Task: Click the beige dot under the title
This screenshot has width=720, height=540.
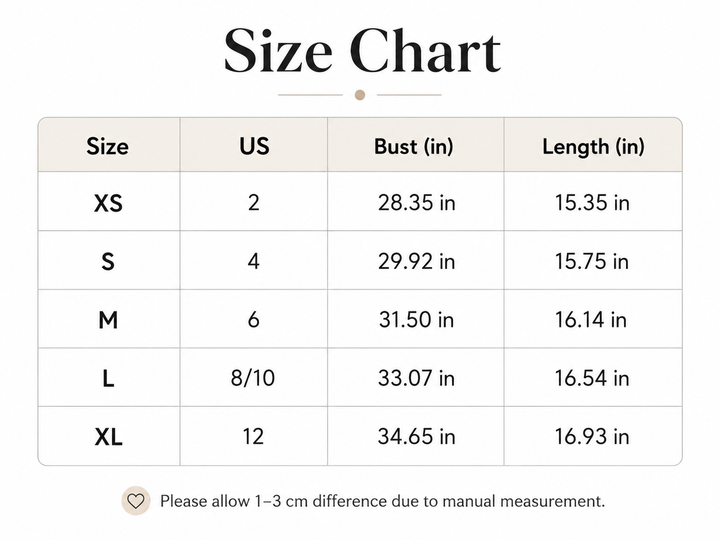Action: [360, 95]
